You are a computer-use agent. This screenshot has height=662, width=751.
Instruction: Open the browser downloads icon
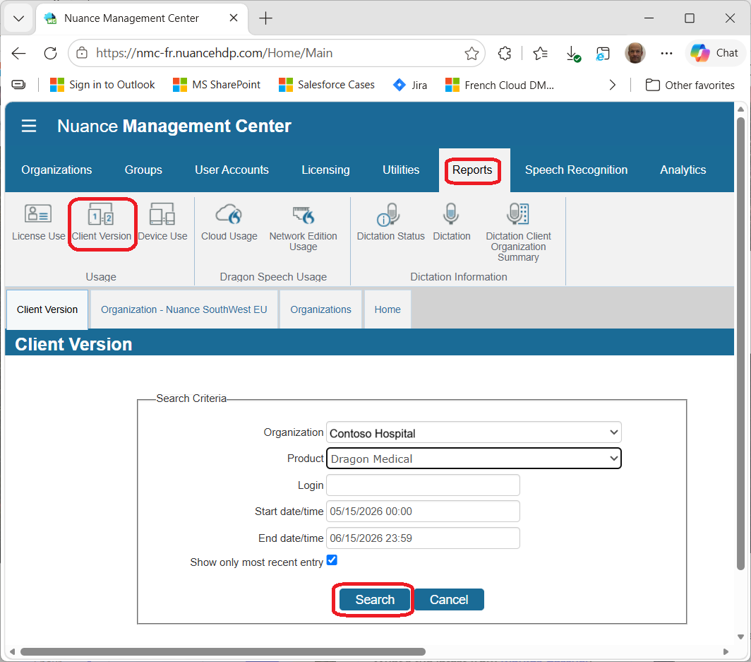(573, 53)
